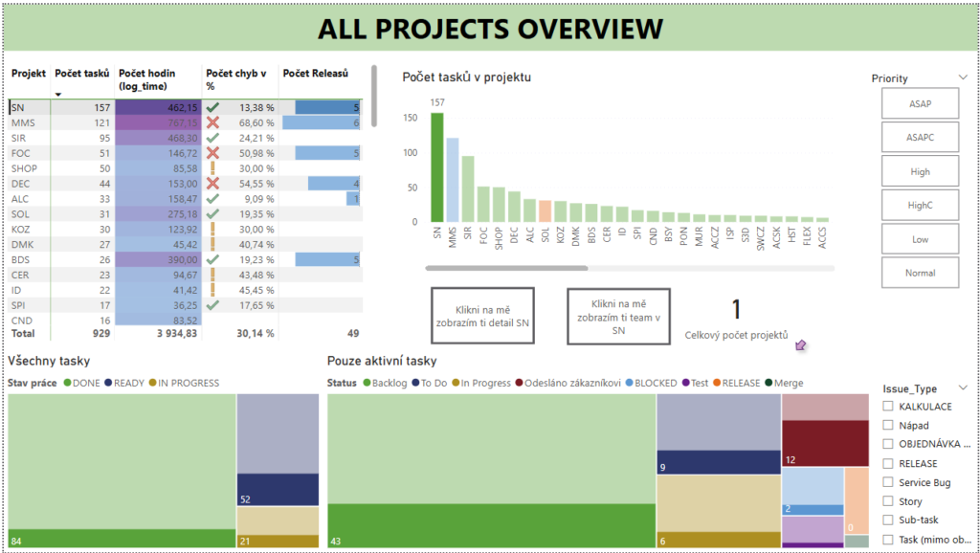
Task: Click the yellow exclamation icon in the CER row
Action: point(212,275)
